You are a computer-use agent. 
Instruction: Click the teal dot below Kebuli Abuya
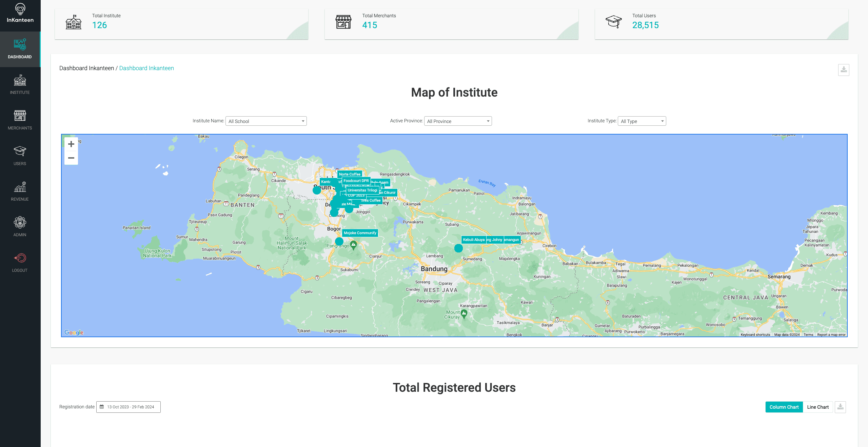click(x=458, y=248)
